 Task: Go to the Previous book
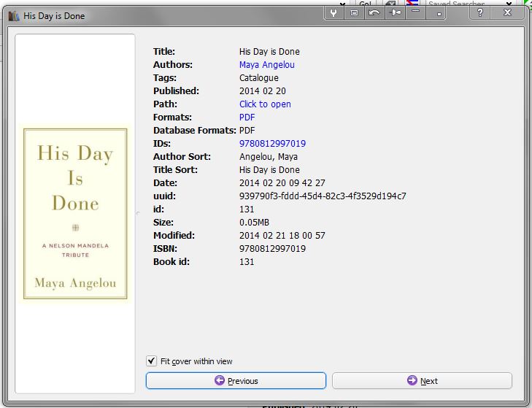tap(236, 381)
